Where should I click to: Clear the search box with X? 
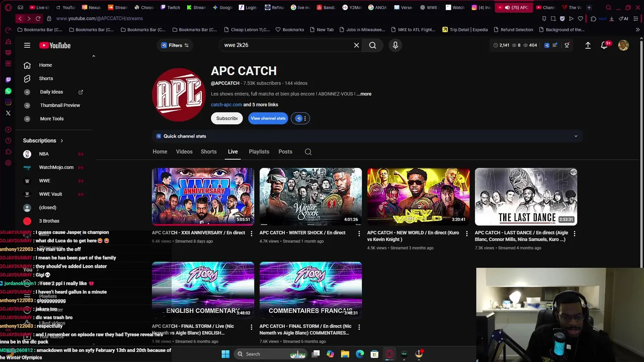(x=356, y=45)
